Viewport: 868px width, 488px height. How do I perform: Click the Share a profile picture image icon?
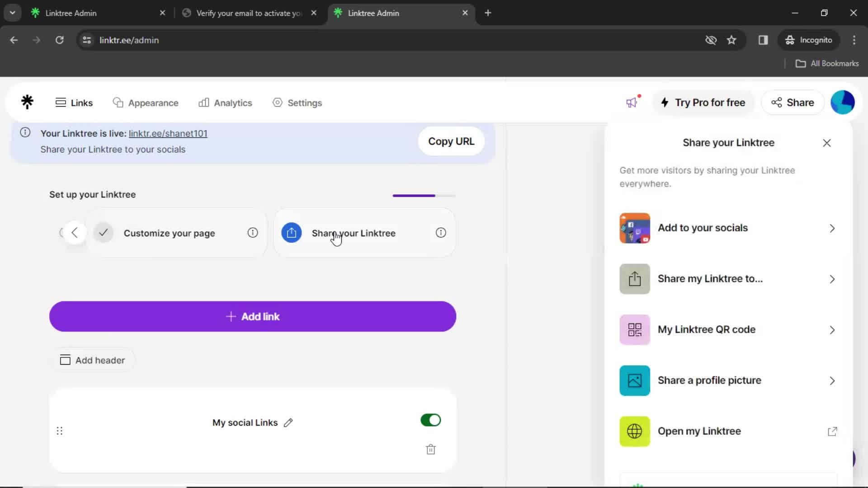point(635,380)
